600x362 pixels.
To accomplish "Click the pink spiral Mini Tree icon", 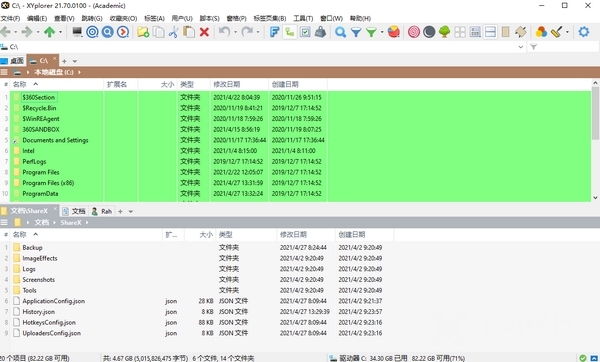I will coord(414,32).
